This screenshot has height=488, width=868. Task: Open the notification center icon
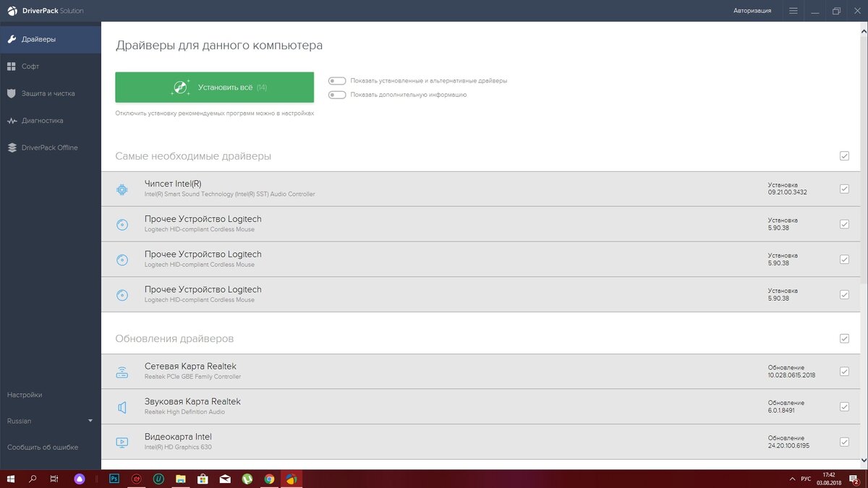(854, 479)
